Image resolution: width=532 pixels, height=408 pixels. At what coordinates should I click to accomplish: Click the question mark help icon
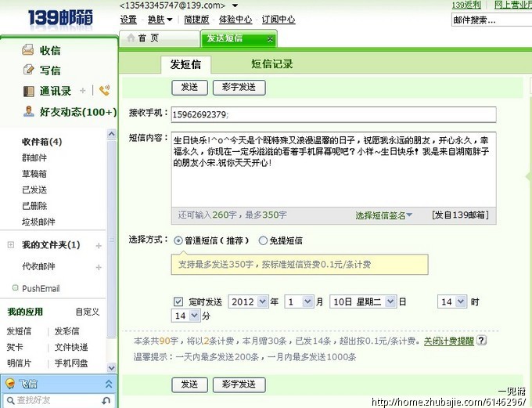(x=481, y=340)
